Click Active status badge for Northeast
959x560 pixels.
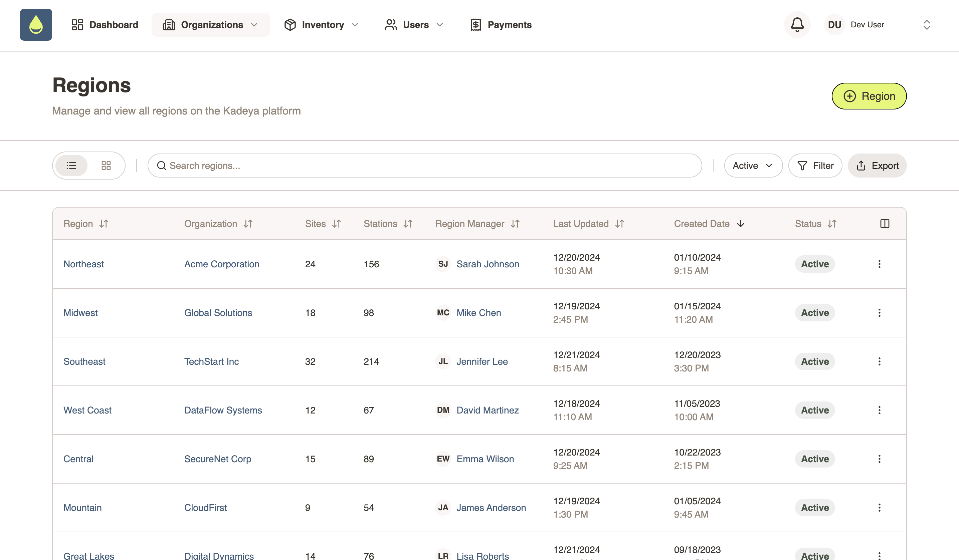point(815,264)
